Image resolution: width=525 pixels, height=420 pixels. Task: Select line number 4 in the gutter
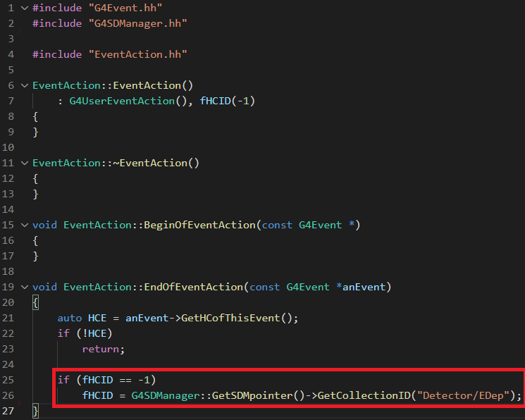[11, 54]
